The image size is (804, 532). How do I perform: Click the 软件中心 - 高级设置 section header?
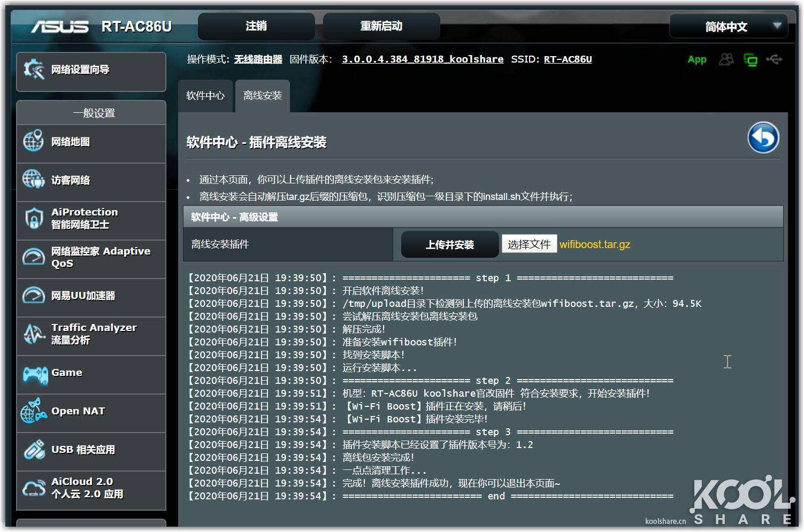(483, 217)
